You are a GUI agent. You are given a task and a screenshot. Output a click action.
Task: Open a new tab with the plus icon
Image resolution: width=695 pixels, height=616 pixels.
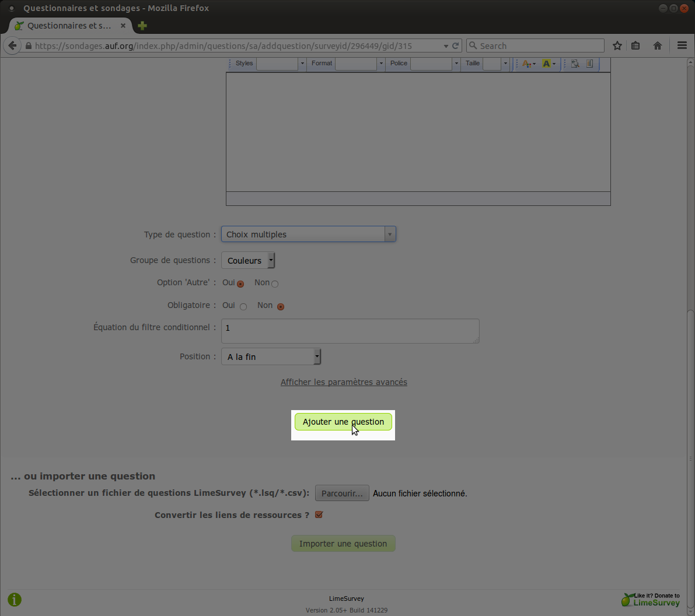pyautogui.click(x=142, y=26)
